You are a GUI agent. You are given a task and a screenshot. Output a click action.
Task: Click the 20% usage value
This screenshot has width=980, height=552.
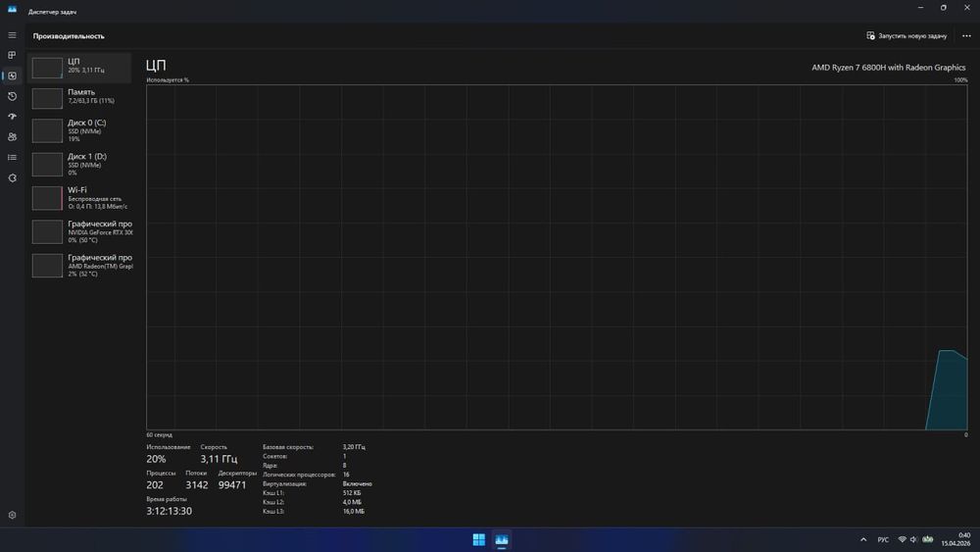coord(156,459)
